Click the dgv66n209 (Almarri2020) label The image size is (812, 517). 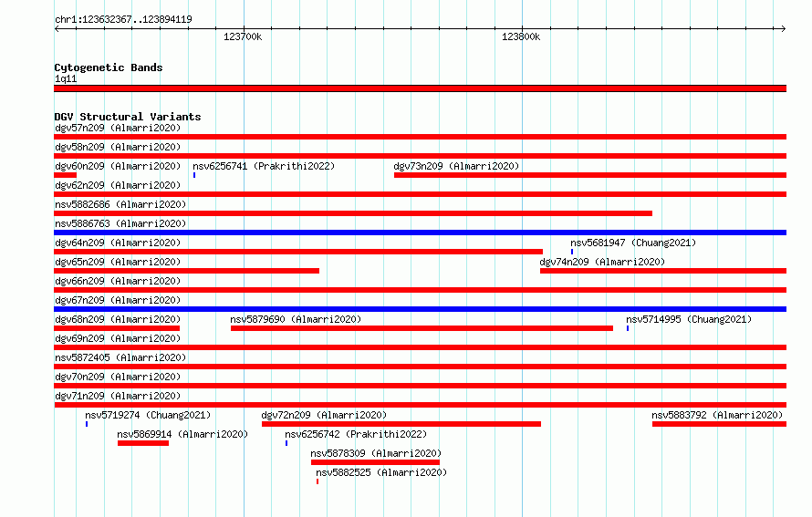tap(118, 281)
